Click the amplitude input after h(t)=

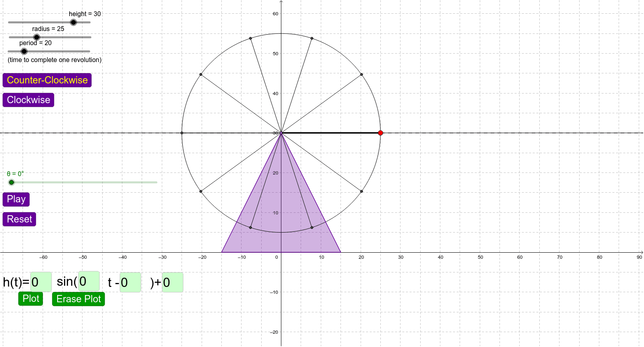pos(41,282)
